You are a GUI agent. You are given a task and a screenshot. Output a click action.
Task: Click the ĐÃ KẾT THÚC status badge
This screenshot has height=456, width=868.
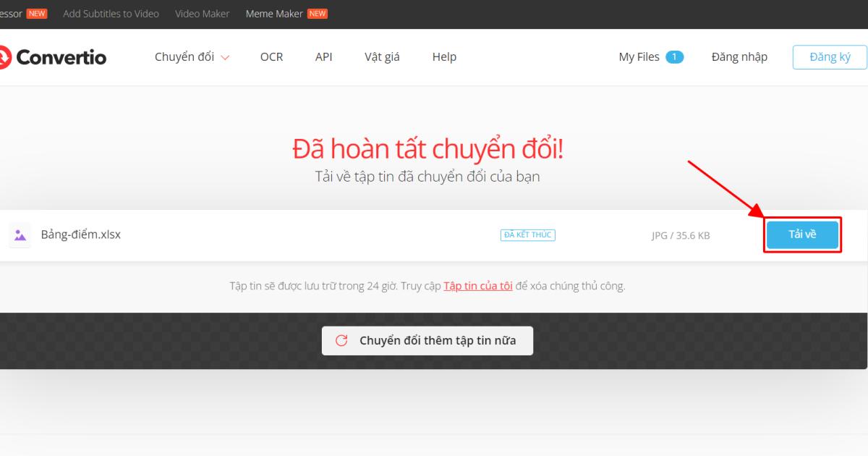tap(528, 235)
